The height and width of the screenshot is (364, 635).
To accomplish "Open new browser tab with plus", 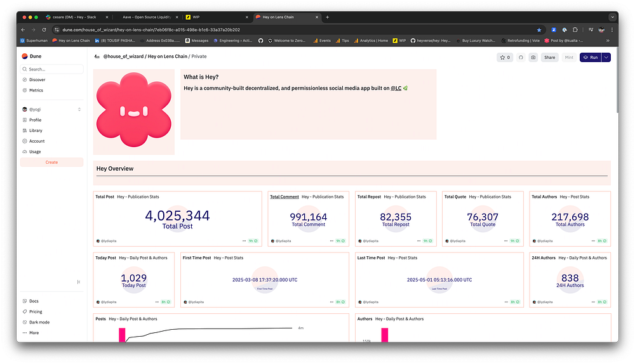I will coord(327,17).
